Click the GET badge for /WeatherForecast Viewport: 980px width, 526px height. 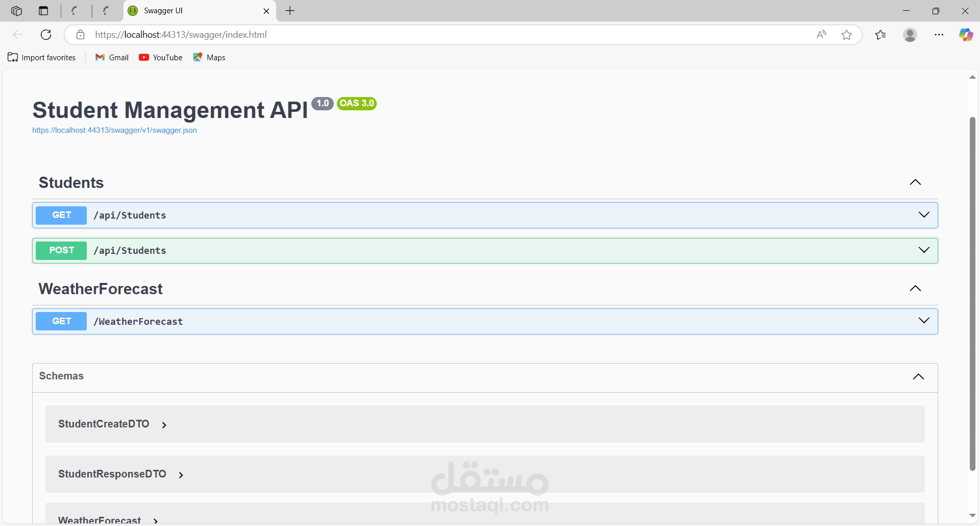61,321
